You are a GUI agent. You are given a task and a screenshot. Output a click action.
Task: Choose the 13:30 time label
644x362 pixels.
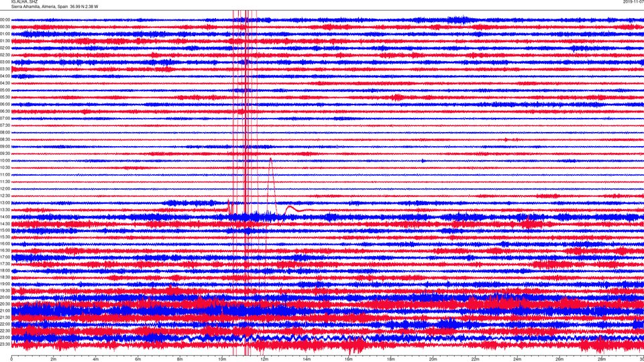pos(5,210)
